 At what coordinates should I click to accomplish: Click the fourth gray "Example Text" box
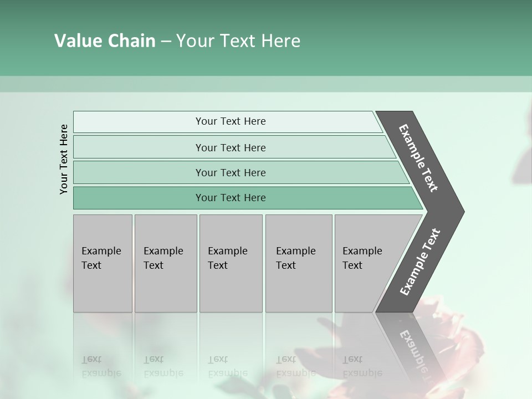(298, 263)
